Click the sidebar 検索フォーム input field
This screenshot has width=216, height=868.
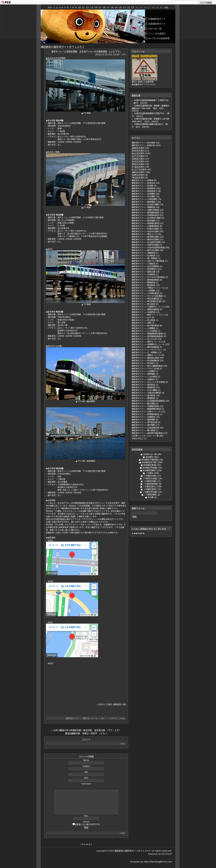[x=144, y=513]
